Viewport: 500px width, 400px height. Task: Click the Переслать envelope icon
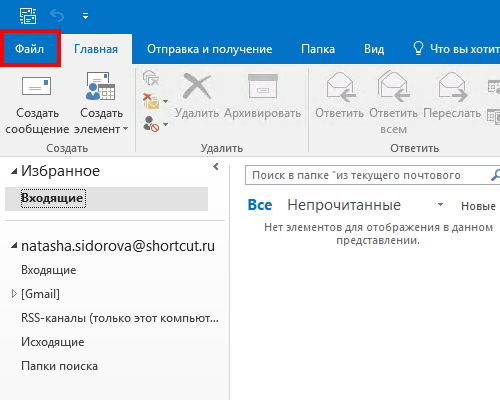pos(452,87)
